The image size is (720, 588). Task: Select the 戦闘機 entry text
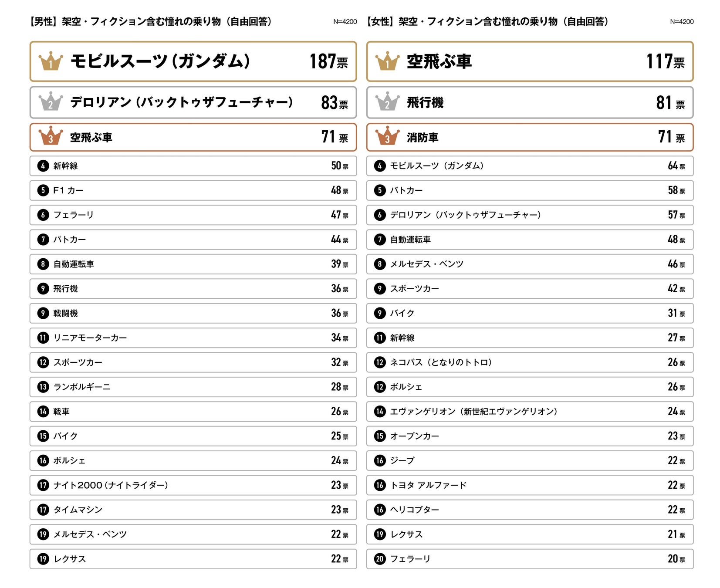65,313
